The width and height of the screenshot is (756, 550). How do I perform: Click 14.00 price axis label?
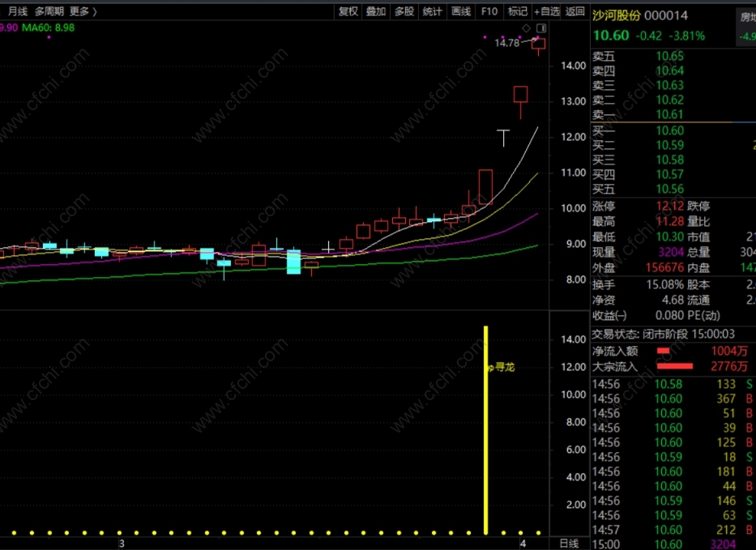point(573,66)
